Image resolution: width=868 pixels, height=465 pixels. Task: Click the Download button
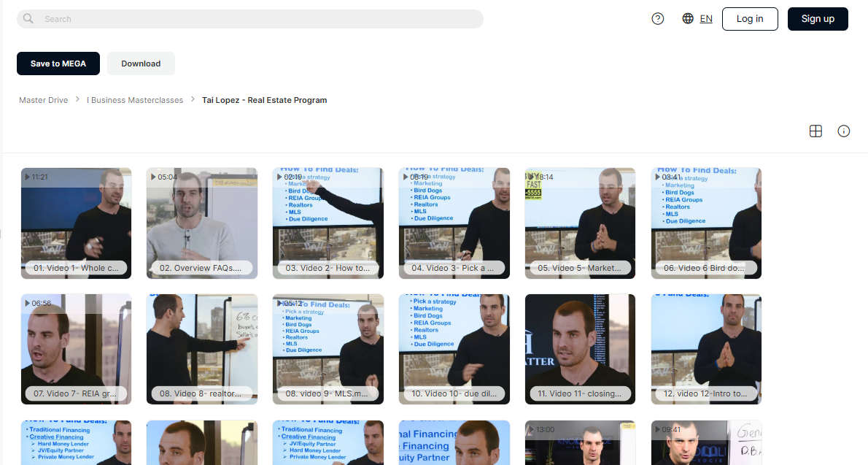click(x=141, y=64)
